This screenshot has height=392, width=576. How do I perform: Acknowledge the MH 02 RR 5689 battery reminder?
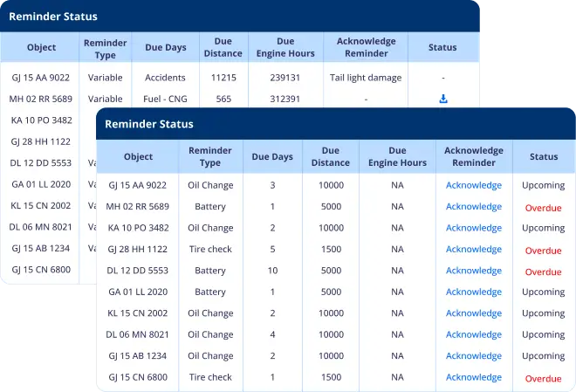click(474, 207)
